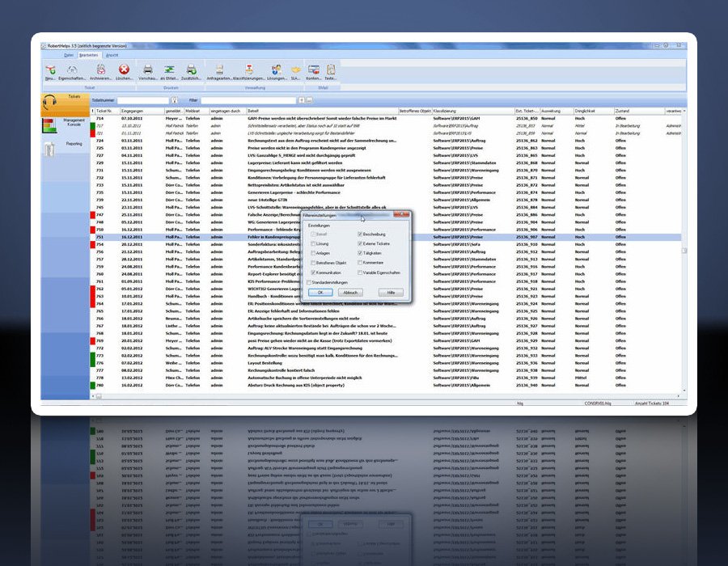Screen dimensions: 728x566
Task: Select ticket 766 Artikelsuche row
Action: [385, 319]
